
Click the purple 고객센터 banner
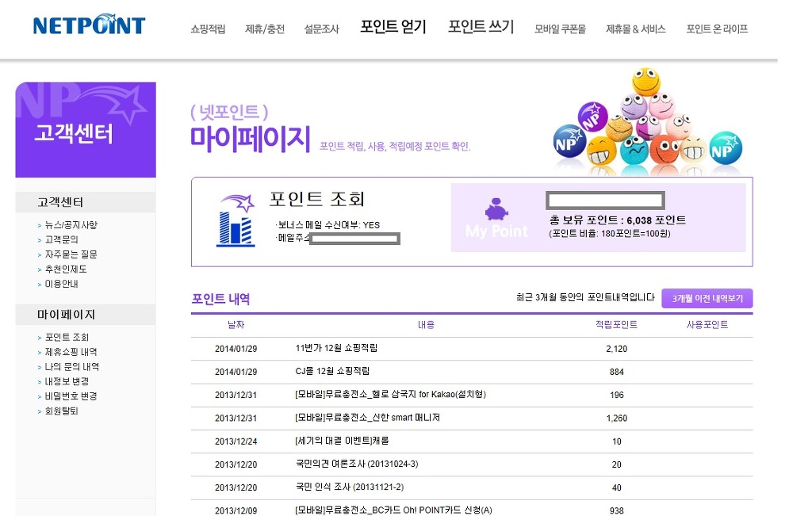point(86,130)
